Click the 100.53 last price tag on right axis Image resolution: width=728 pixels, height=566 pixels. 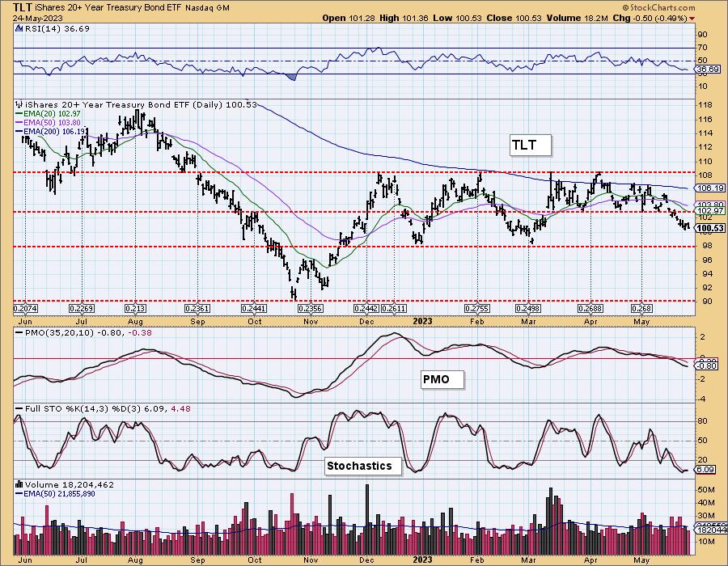709,228
